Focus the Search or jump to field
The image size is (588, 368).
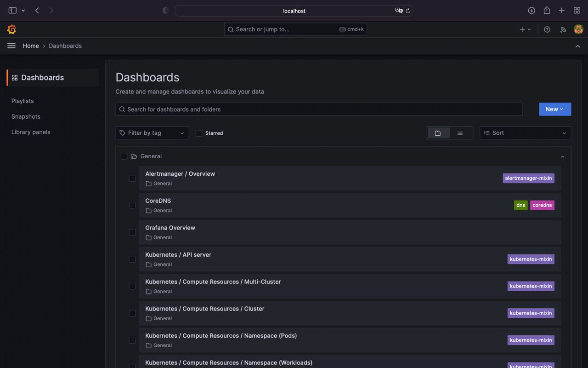295,29
